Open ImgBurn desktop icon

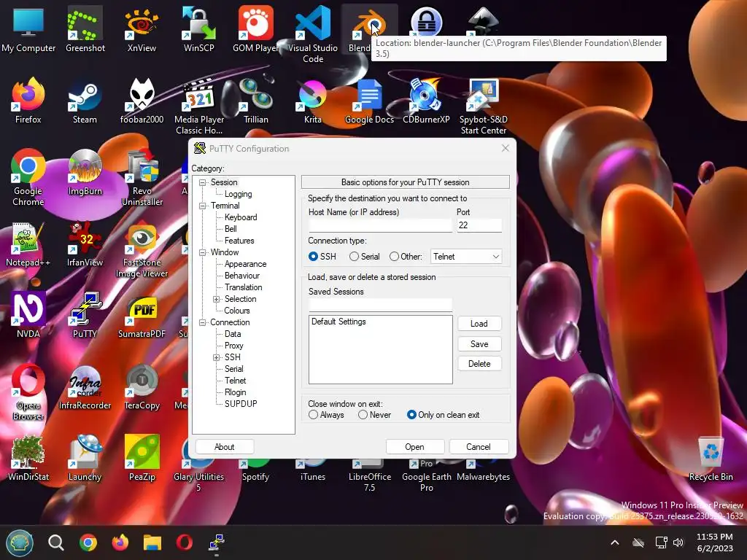pos(85,171)
